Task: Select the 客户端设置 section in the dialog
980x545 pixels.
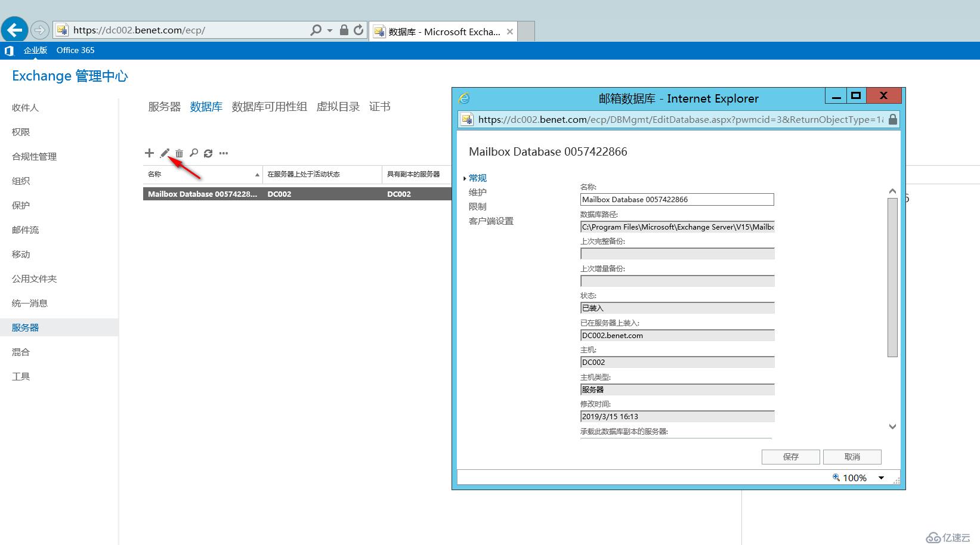Action: (491, 221)
